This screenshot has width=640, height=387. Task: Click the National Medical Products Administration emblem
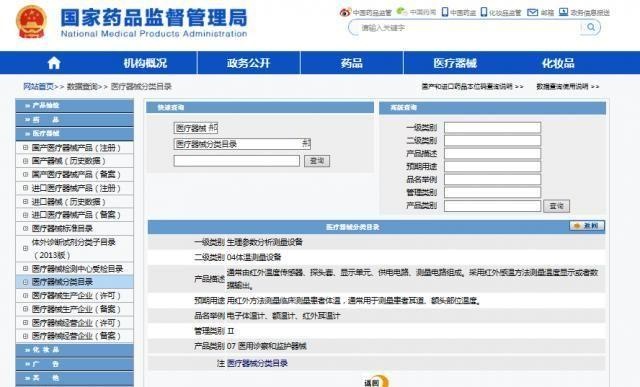tap(31, 22)
